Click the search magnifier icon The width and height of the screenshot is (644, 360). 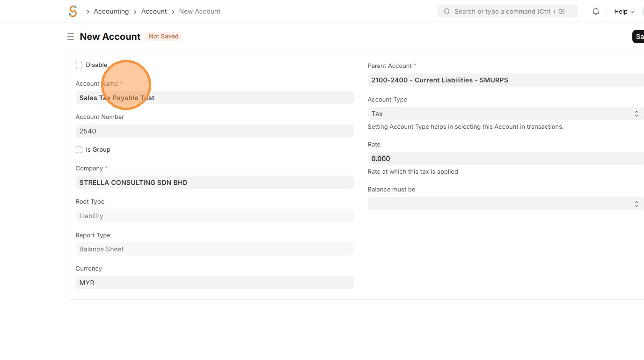coord(447,11)
